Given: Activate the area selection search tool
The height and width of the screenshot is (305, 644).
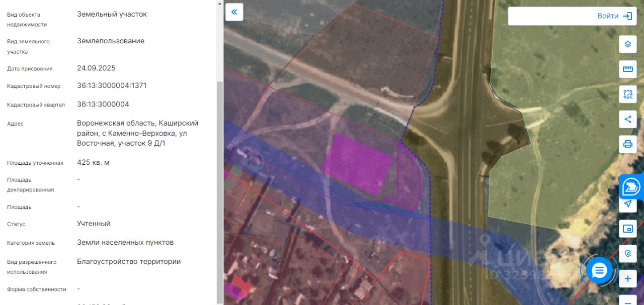Looking at the screenshot, I should coord(627,94).
